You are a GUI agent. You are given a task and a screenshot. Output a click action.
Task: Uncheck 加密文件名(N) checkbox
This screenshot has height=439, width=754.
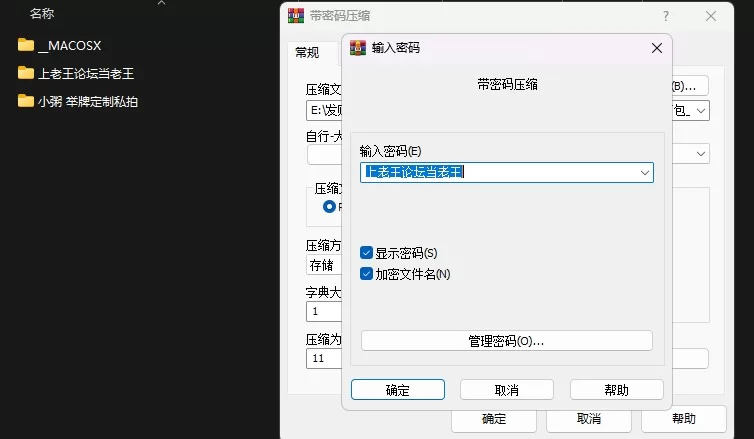tap(366, 274)
